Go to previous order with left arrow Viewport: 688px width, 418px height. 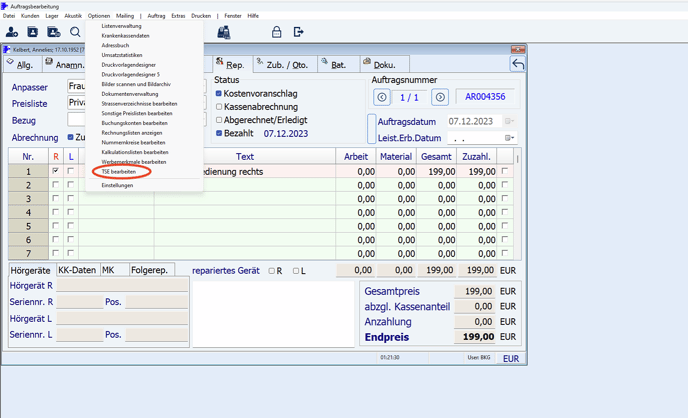(x=382, y=97)
